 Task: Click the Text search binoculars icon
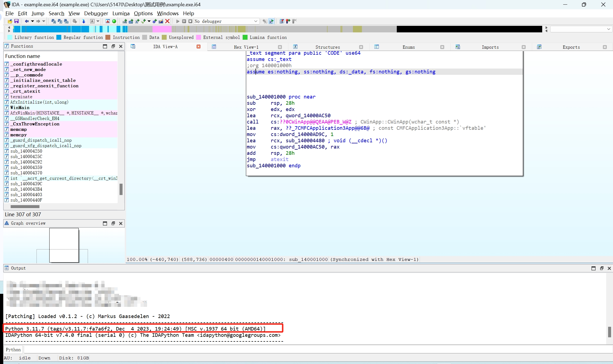click(x=60, y=21)
